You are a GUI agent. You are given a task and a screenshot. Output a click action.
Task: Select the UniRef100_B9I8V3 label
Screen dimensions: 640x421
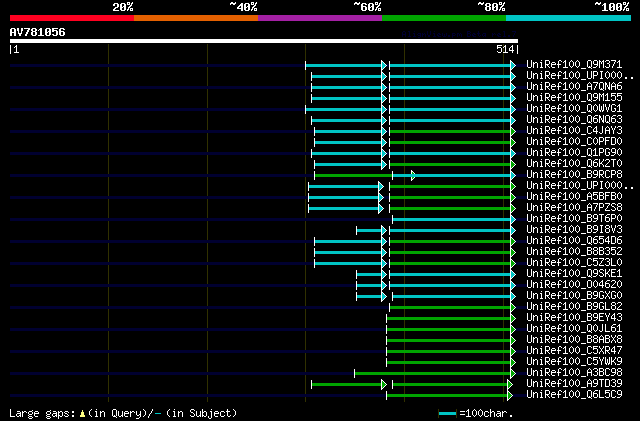[x=574, y=230]
